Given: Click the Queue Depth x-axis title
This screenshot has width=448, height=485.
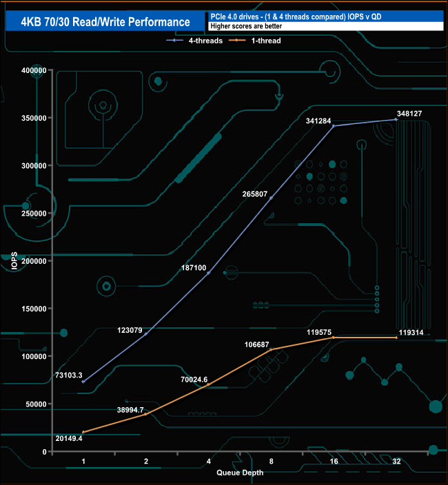Looking at the screenshot, I should tap(240, 473).
